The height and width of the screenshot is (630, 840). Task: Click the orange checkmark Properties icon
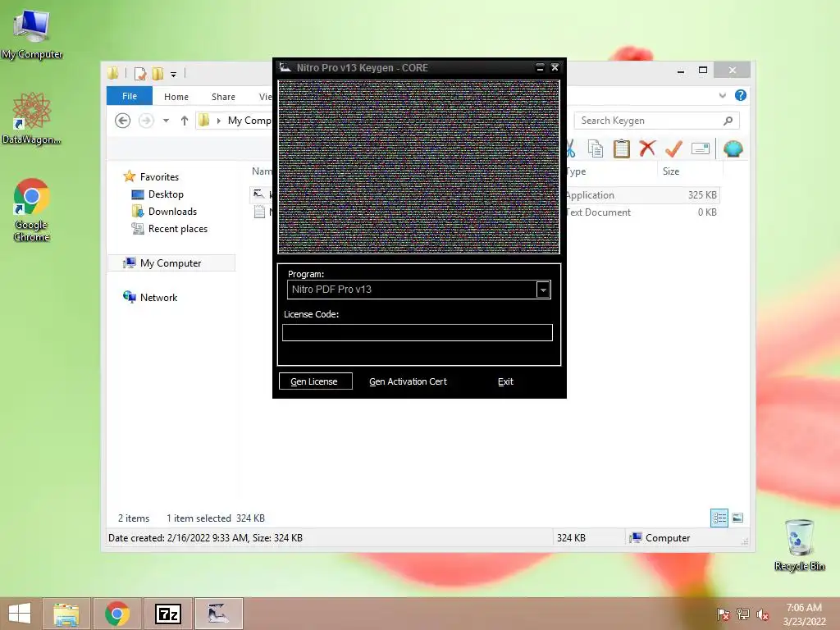click(673, 148)
